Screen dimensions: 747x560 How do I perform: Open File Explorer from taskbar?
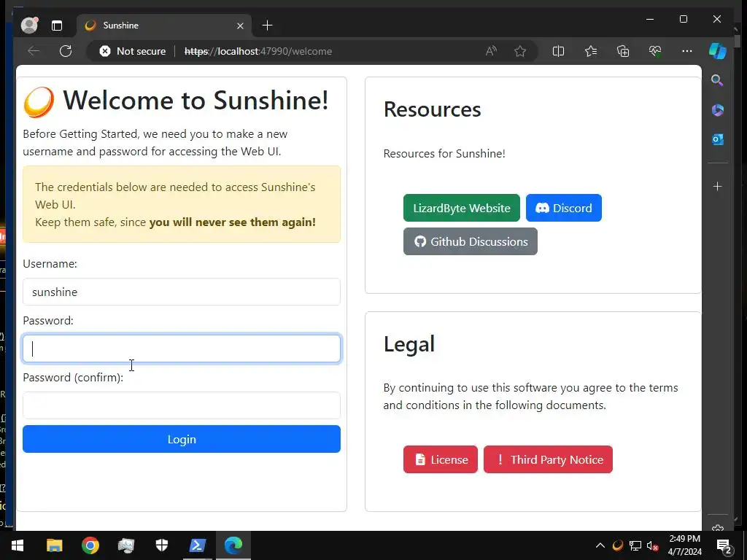coord(54,545)
